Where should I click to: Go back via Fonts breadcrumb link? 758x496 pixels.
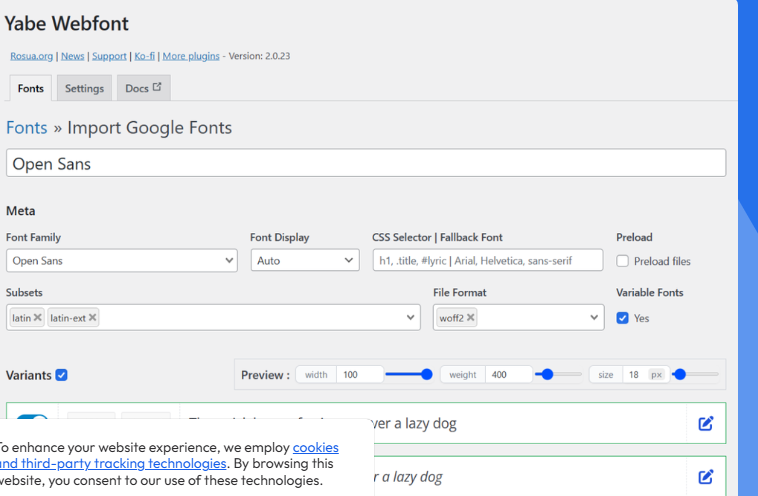(27, 128)
